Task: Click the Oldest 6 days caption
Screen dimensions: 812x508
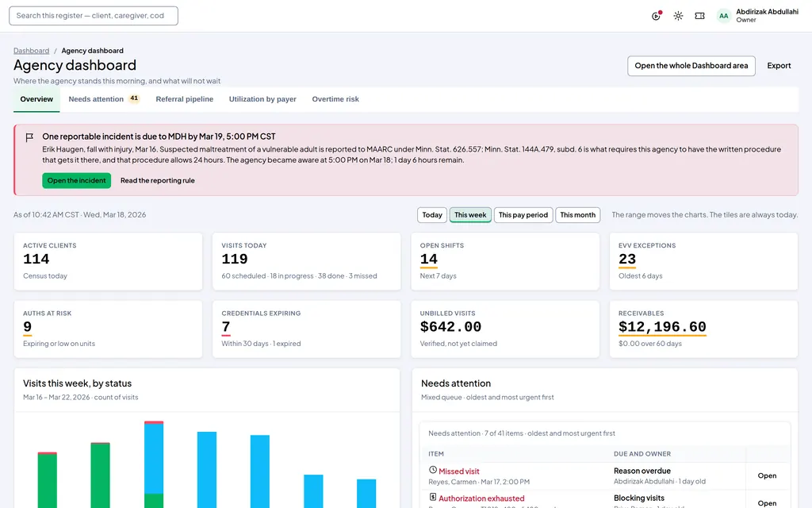Action: [x=640, y=275]
